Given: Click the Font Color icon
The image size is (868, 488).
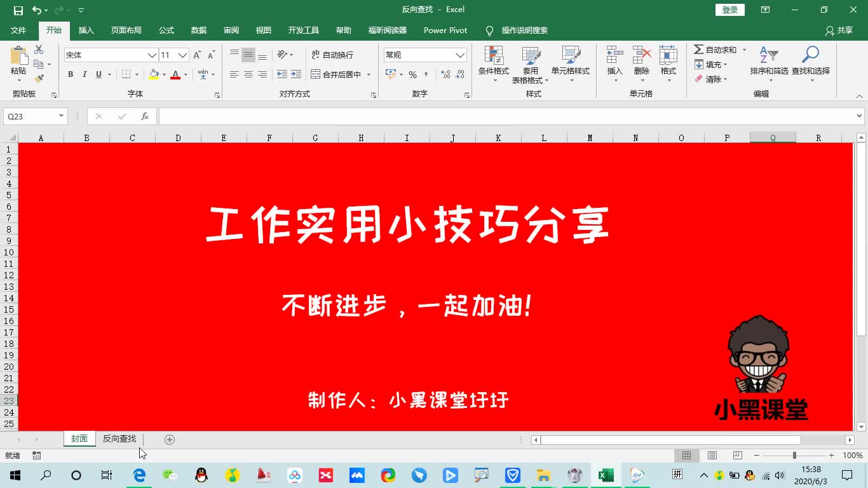Looking at the screenshot, I should (176, 74).
